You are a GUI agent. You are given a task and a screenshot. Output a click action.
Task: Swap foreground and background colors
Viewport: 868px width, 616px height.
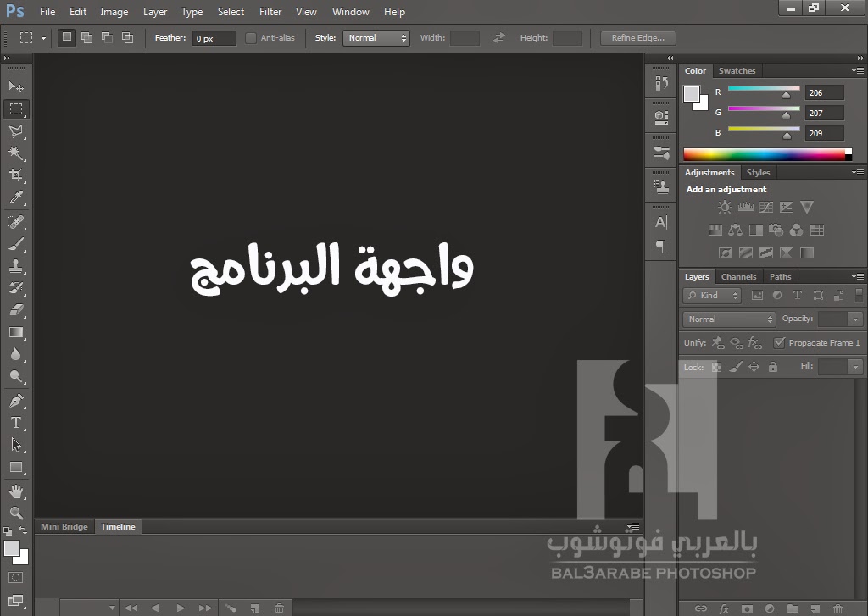click(x=23, y=530)
